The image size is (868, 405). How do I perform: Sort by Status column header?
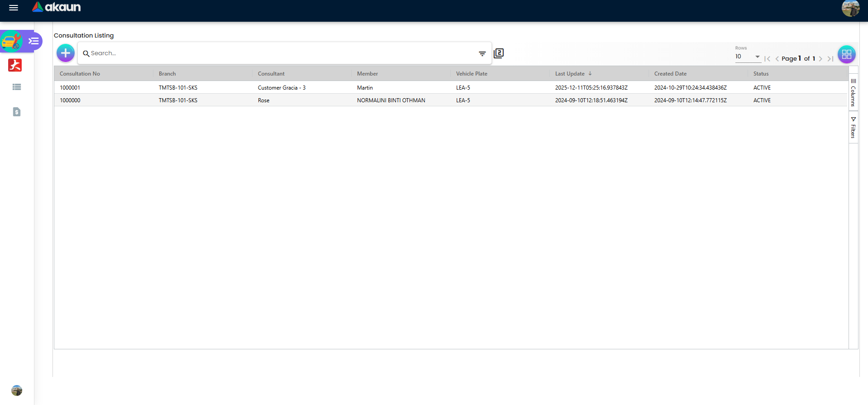(761, 74)
